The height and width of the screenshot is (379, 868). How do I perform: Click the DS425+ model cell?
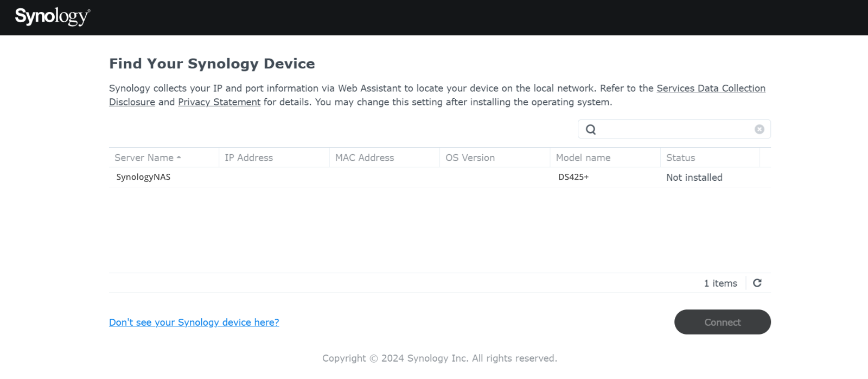573,177
